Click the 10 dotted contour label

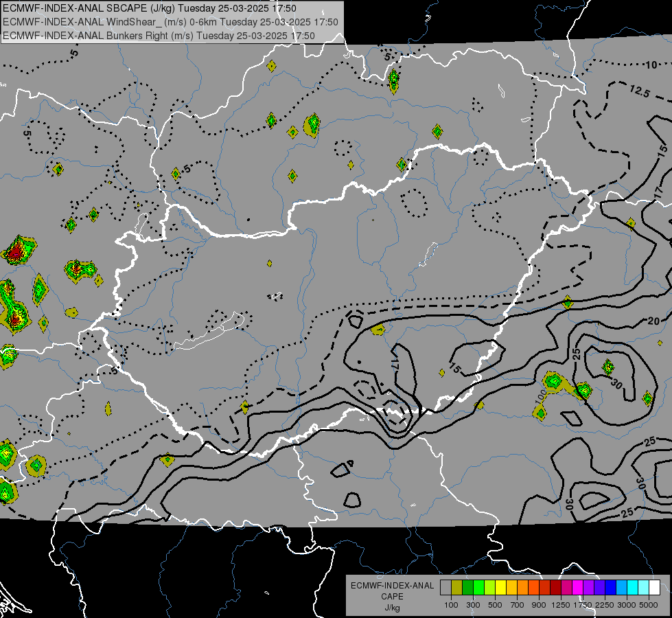(651, 65)
